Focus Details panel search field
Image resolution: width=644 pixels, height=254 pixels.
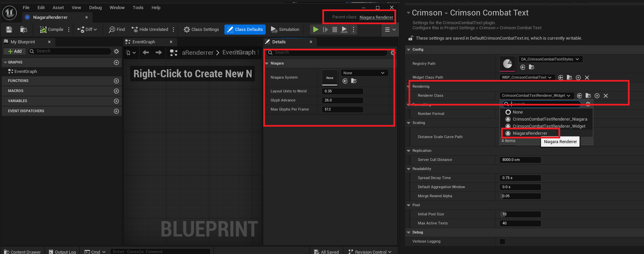click(327, 52)
